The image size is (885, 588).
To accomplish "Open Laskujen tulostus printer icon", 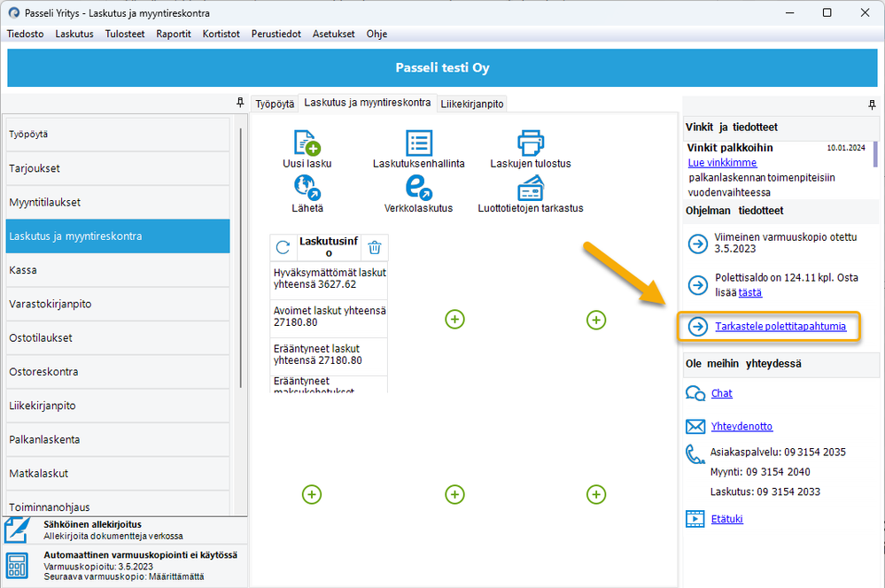I will click(x=531, y=143).
